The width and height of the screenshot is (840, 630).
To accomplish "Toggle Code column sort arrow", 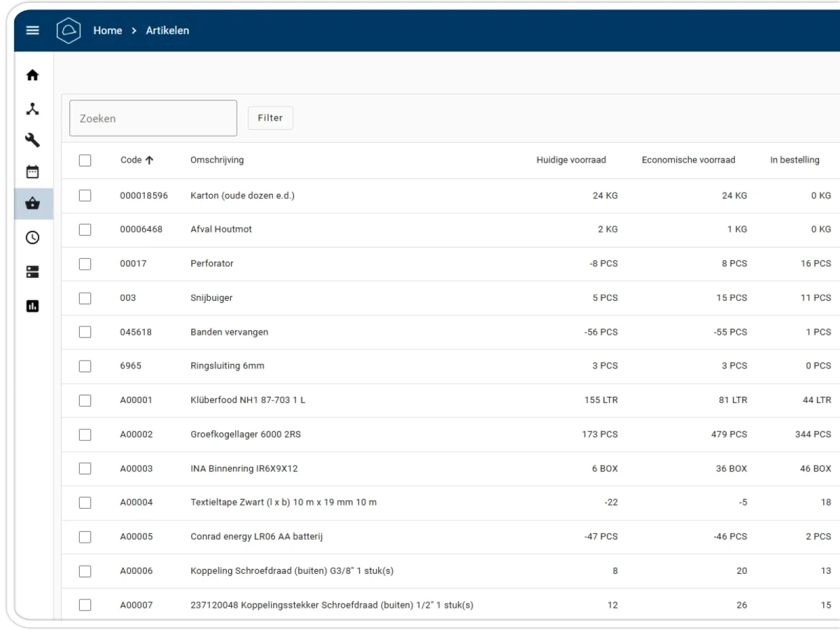I will tap(149, 160).
